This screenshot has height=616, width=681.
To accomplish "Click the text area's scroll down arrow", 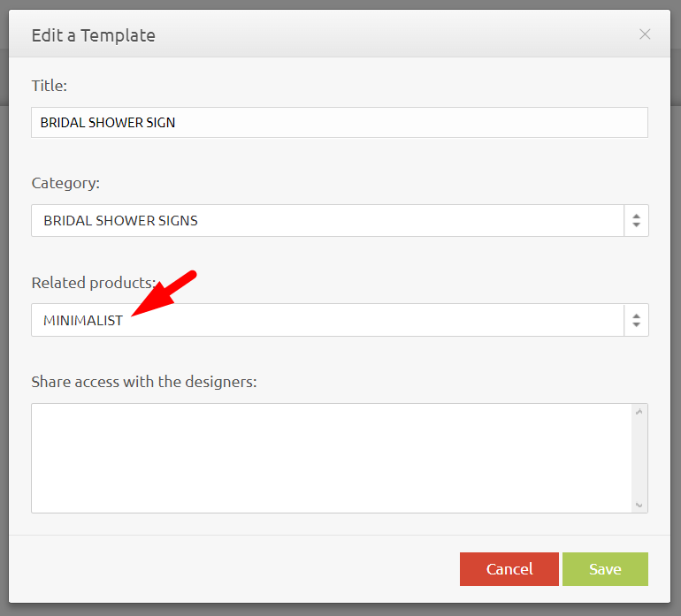I will point(639,505).
